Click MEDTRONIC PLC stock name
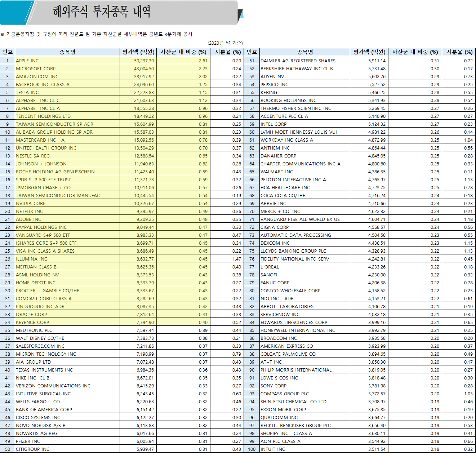This screenshot has height=453, width=476. (x=67, y=330)
